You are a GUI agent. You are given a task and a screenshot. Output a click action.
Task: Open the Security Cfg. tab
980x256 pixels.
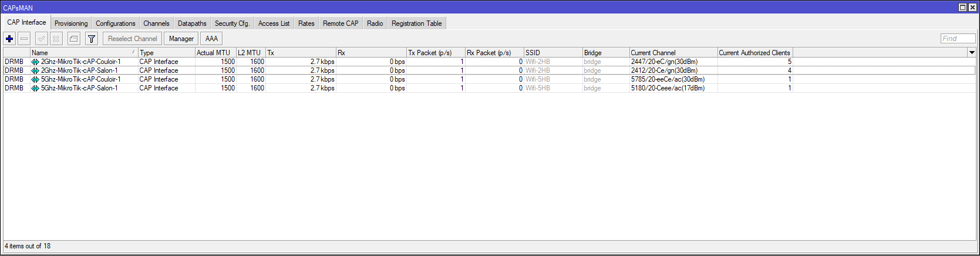232,23
